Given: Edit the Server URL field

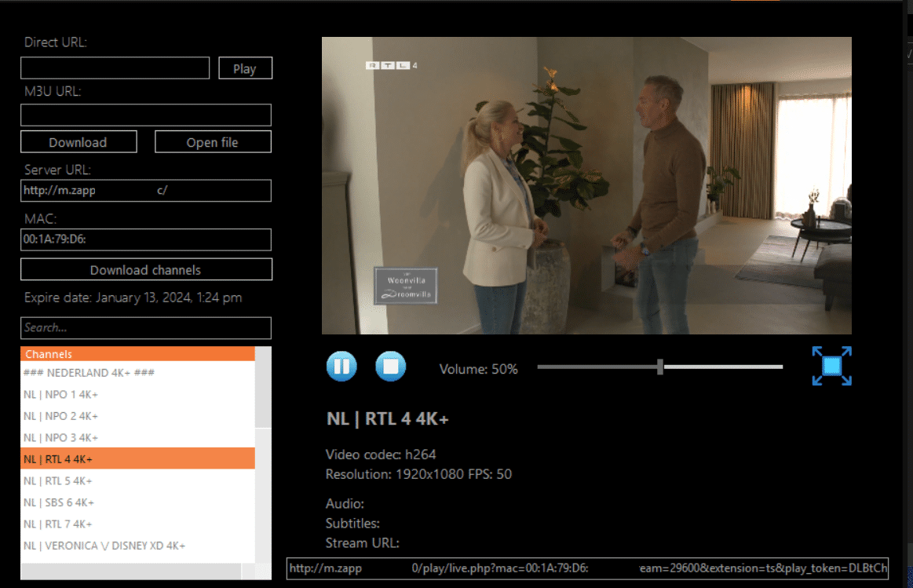Looking at the screenshot, I should (x=145, y=190).
